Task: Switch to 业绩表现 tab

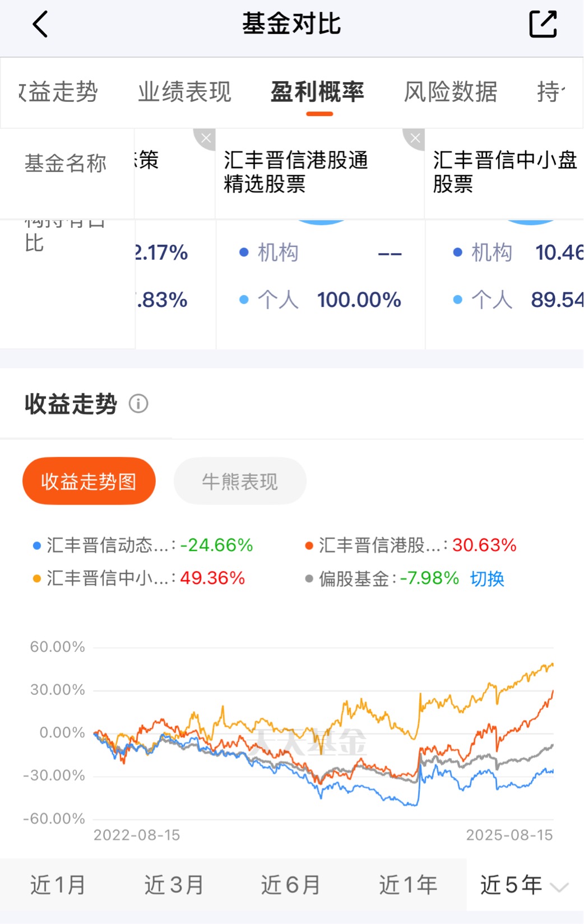Action: coord(184,92)
